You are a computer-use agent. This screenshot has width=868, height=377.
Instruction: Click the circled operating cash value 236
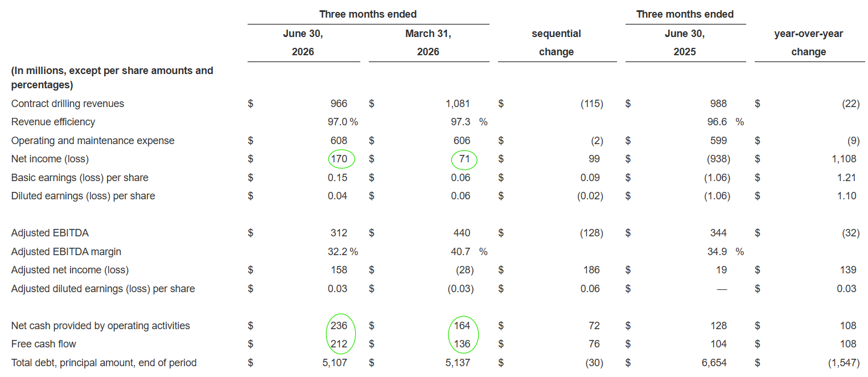[x=338, y=326]
